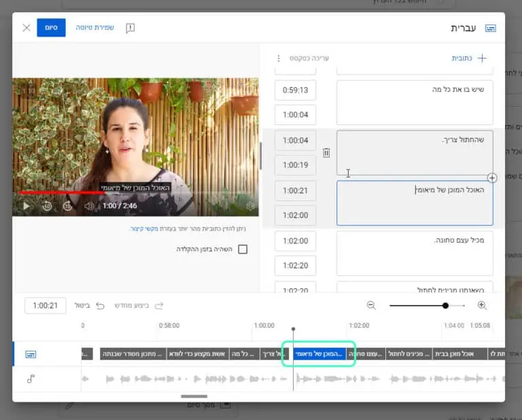The height and width of the screenshot is (420, 522).
Task: Save draft with שמירת טיוטה
Action: click(95, 27)
